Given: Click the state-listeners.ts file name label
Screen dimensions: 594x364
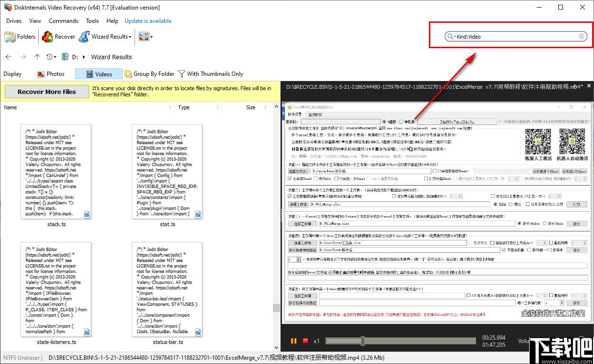Looking at the screenshot, I should click(56, 342).
